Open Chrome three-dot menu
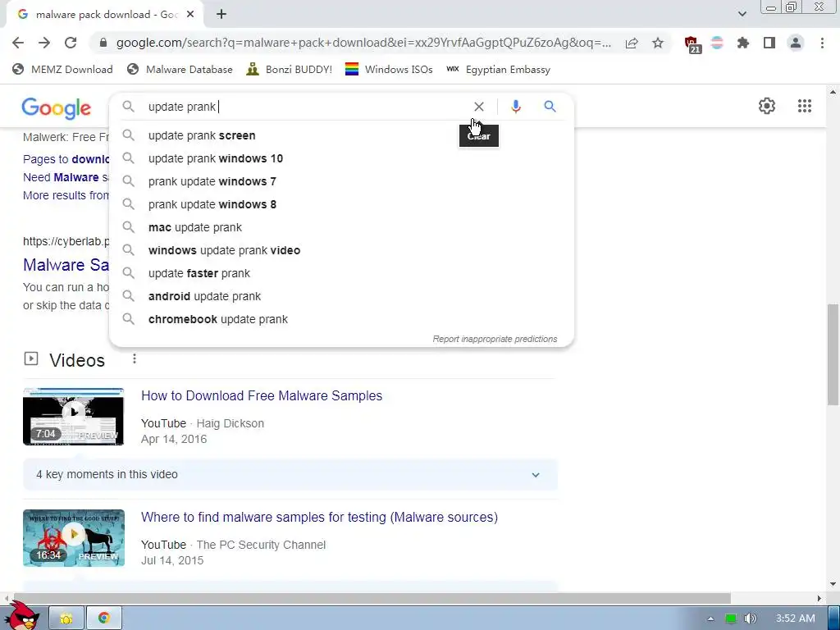The height and width of the screenshot is (630, 840). click(x=822, y=43)
